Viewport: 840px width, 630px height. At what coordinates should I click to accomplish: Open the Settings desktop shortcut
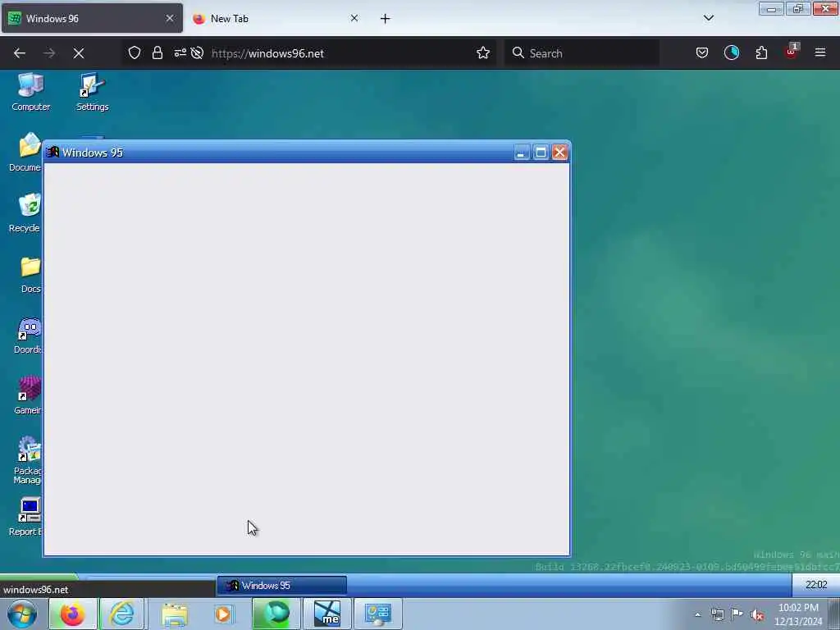pos(92,92)
